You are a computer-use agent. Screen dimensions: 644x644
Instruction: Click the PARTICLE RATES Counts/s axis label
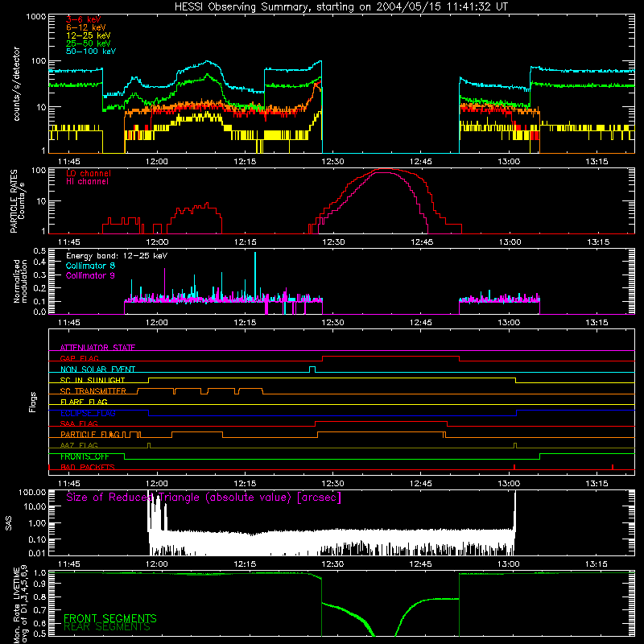[17, 200]
